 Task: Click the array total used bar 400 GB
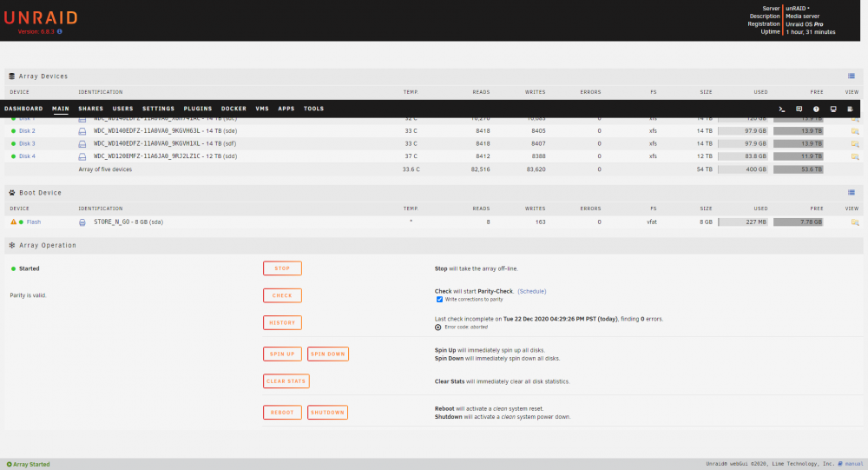point(743,169)
